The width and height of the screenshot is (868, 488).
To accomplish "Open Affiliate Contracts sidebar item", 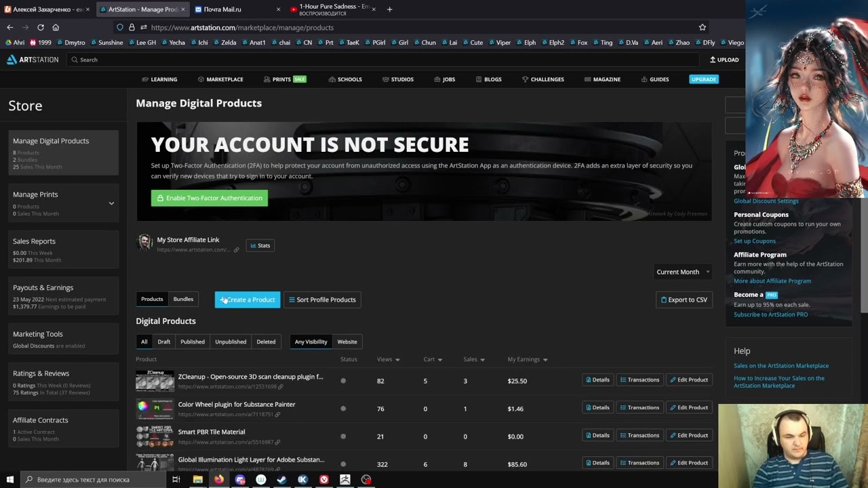I will coord(64,429).
